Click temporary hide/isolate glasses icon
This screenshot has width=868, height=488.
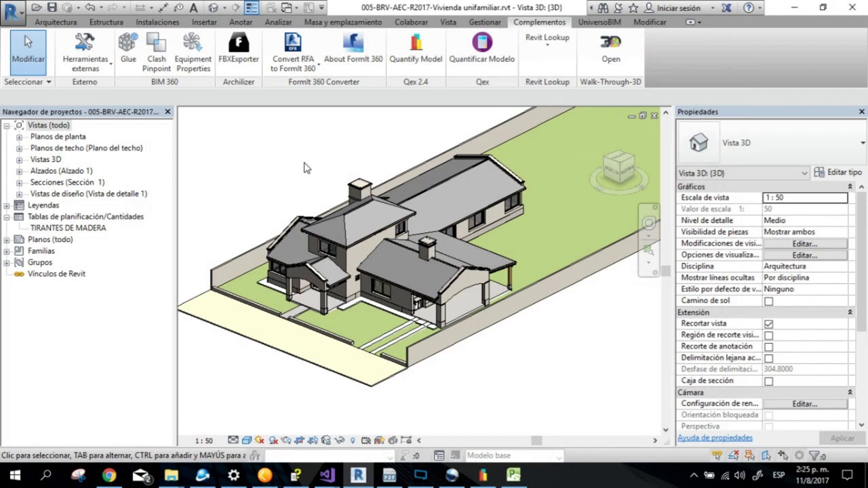coord(339,441)
